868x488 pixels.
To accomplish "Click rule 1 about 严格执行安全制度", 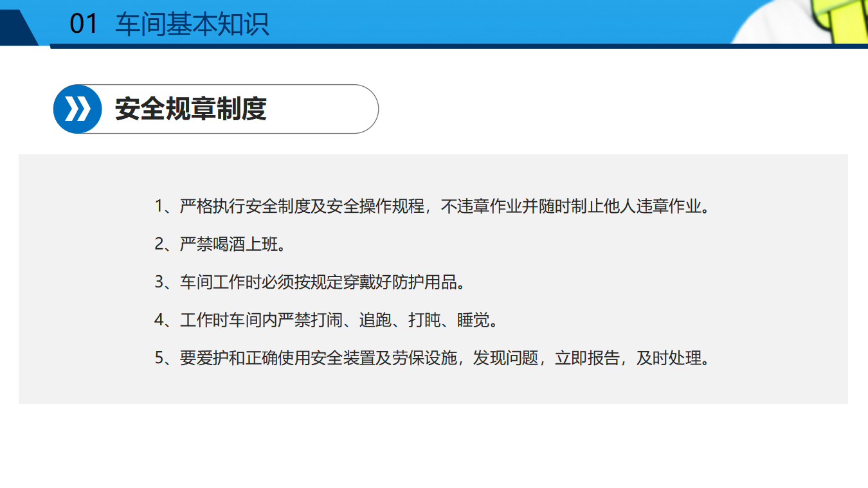I will tap(433, 206).
